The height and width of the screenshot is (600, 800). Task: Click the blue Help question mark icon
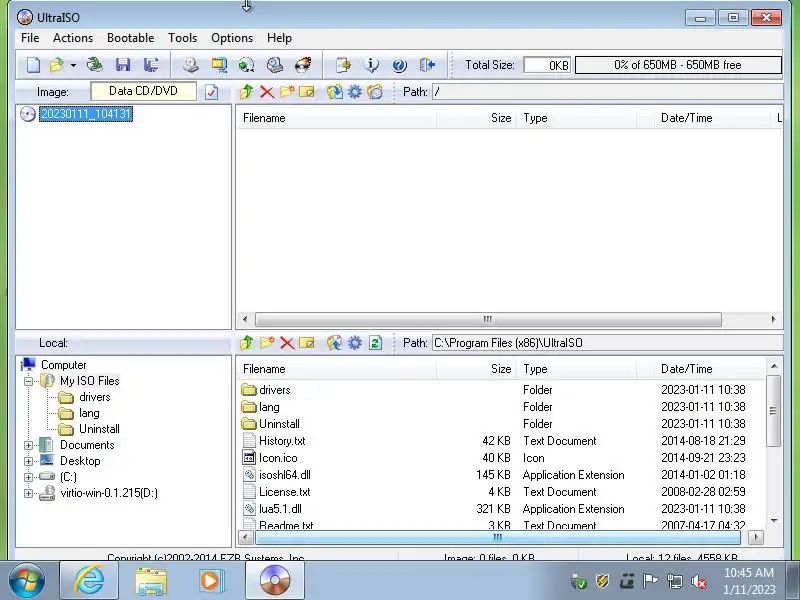(399, 65)
